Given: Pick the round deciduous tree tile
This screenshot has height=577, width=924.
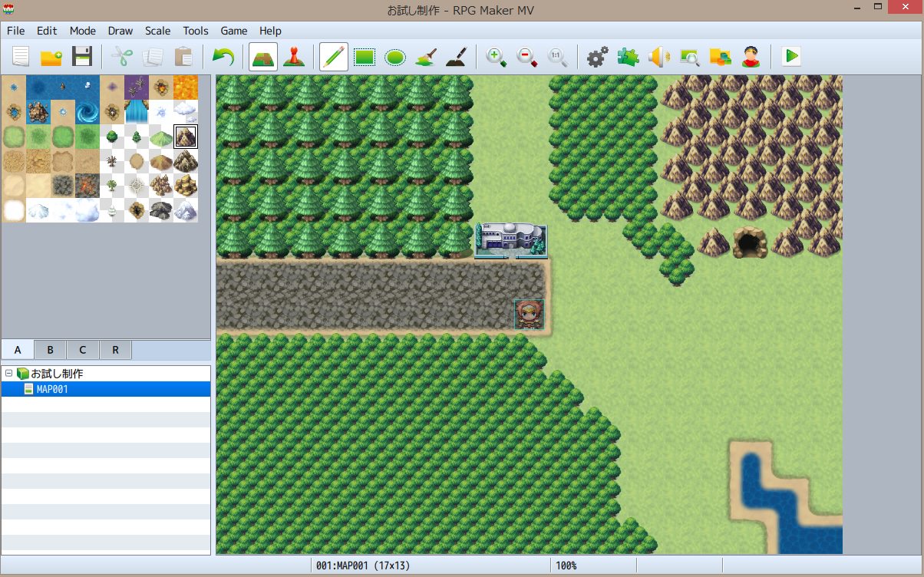Looking at the screenshot, I should click(x=112, y=137).
